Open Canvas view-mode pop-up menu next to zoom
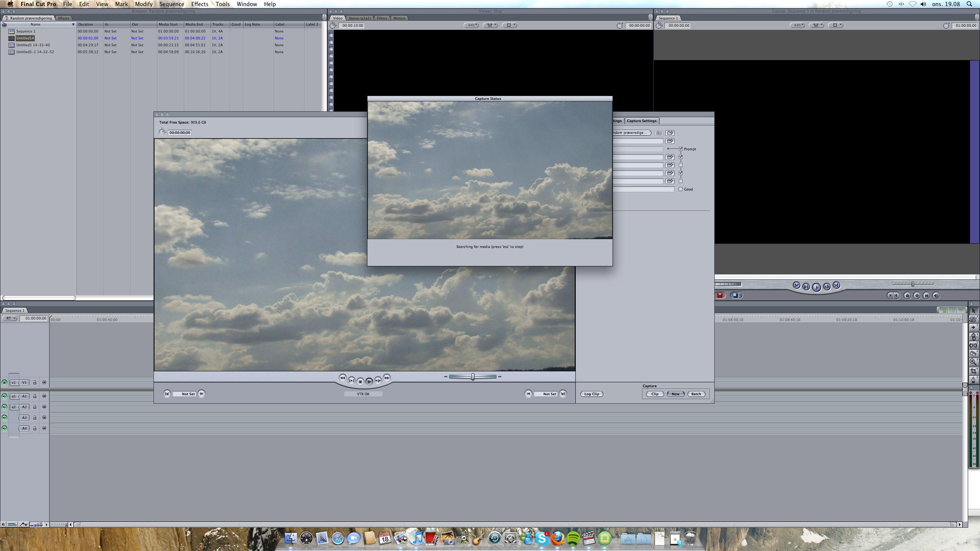Image resolution: width=980 pixels, height=551 pixels. [x=817, y=25]
